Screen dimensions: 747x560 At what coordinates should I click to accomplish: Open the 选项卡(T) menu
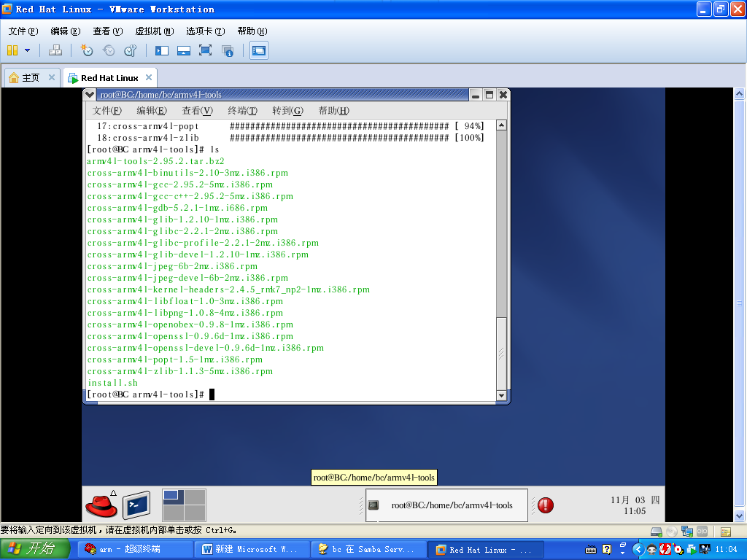pos(205,31)
